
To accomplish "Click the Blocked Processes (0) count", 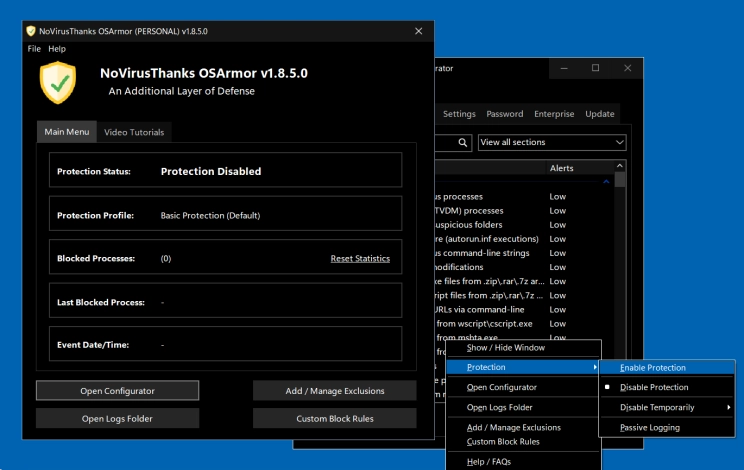I will [x=166, y=258].
